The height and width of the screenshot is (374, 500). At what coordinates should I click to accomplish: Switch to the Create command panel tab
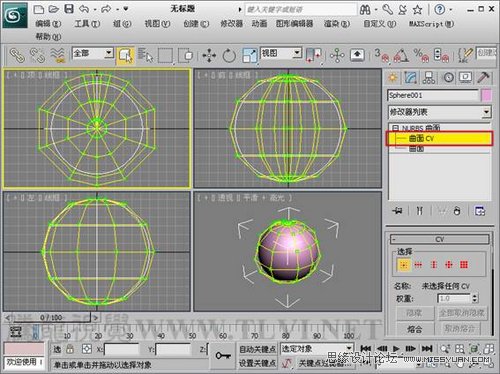pos(393,77)
